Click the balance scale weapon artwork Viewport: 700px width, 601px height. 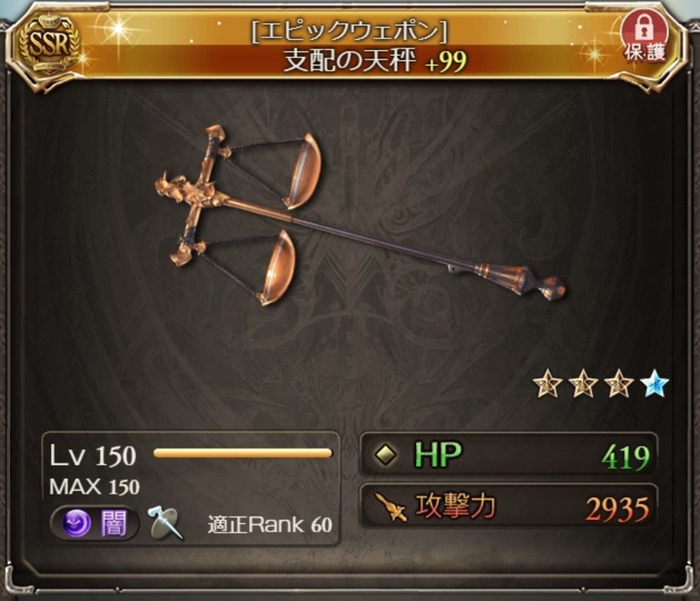coord(360,216)
